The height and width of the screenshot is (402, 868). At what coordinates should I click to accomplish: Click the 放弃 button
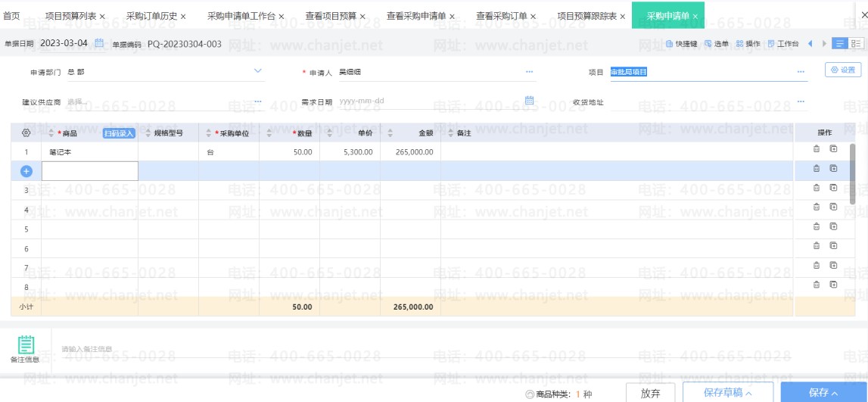[x=650, y=393]
